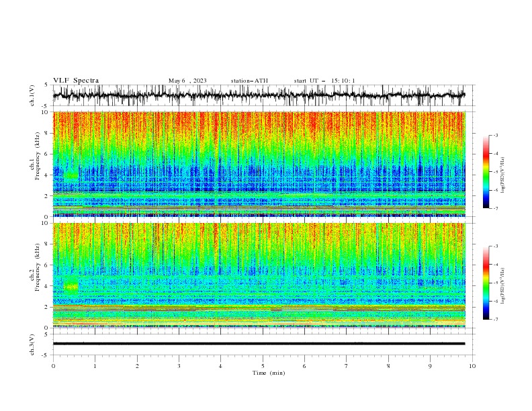Click time axis tick label '9'
Image resolution: width=532 pixels, height=411 pixels.
pos(430,366)
